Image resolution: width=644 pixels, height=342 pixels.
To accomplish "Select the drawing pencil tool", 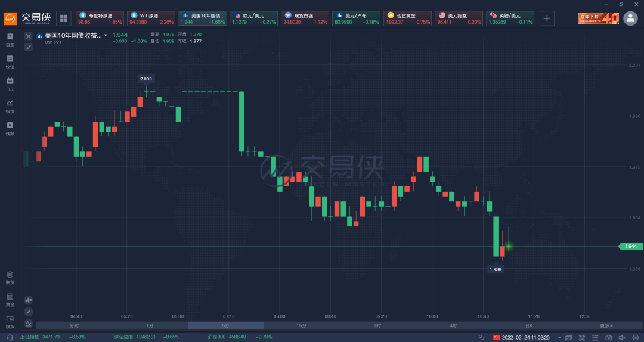I will 29,312.
